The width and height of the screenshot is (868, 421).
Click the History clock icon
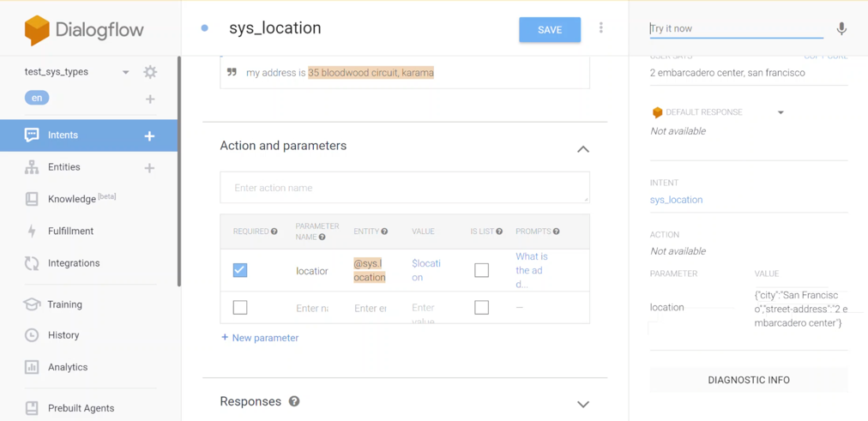click(x=32, y=335)
